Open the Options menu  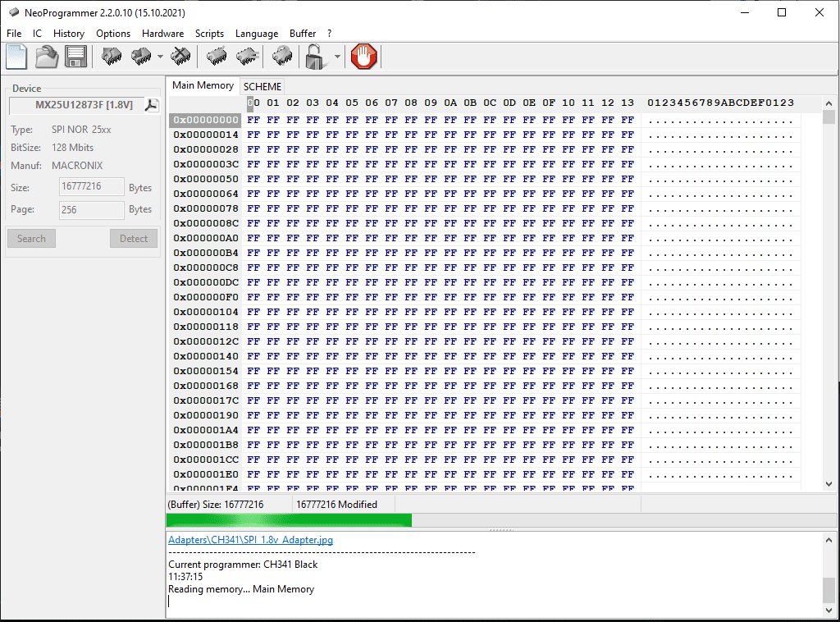(113, 33)
